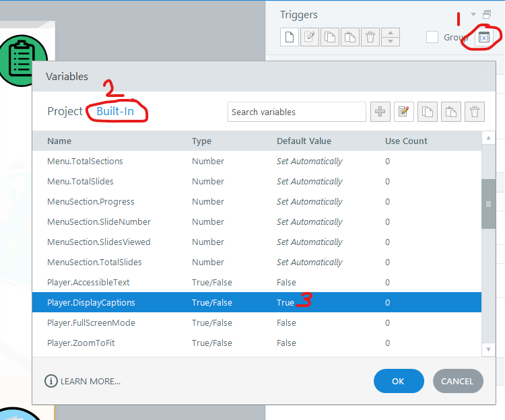Image resolution: width=505 pixels, height=420 pixels.
Task: Click the edit variable pencil icon
Action: 404,112
